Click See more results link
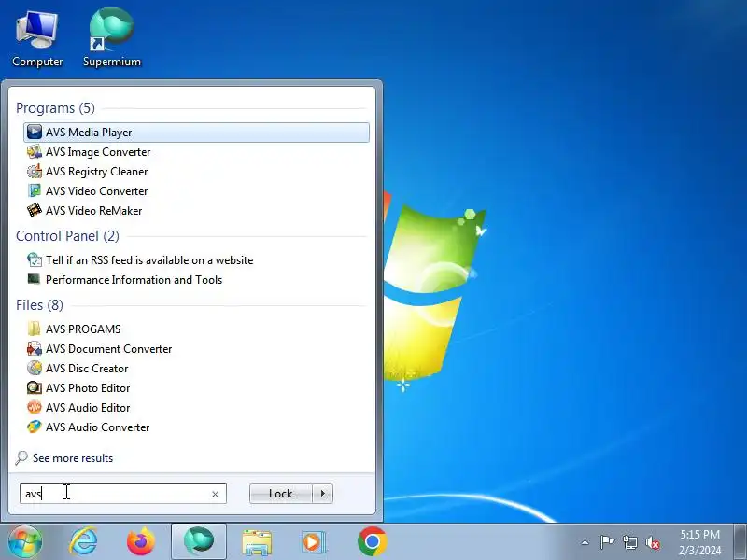 click(73, 458)
